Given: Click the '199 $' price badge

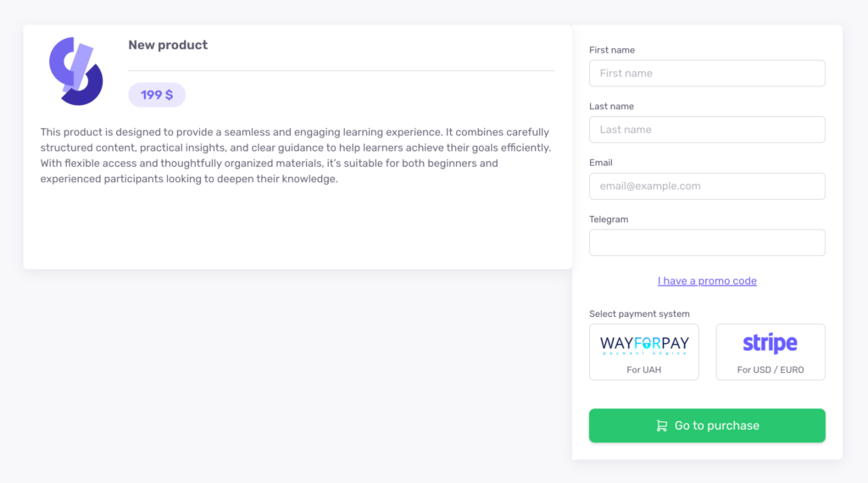Looking at the screenshot, I should click(157, 95).
